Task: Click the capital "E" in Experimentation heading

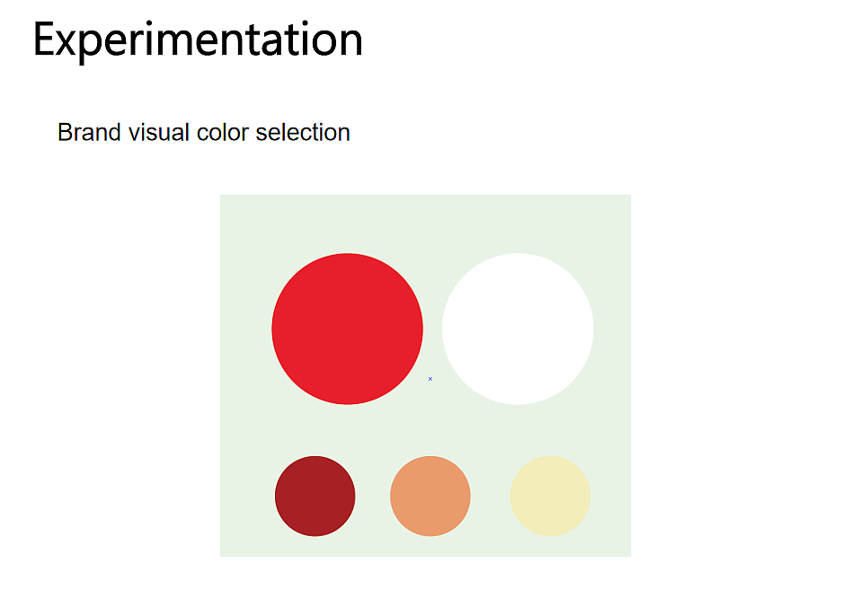Action: pyautogui.click(x=44, y=40)
